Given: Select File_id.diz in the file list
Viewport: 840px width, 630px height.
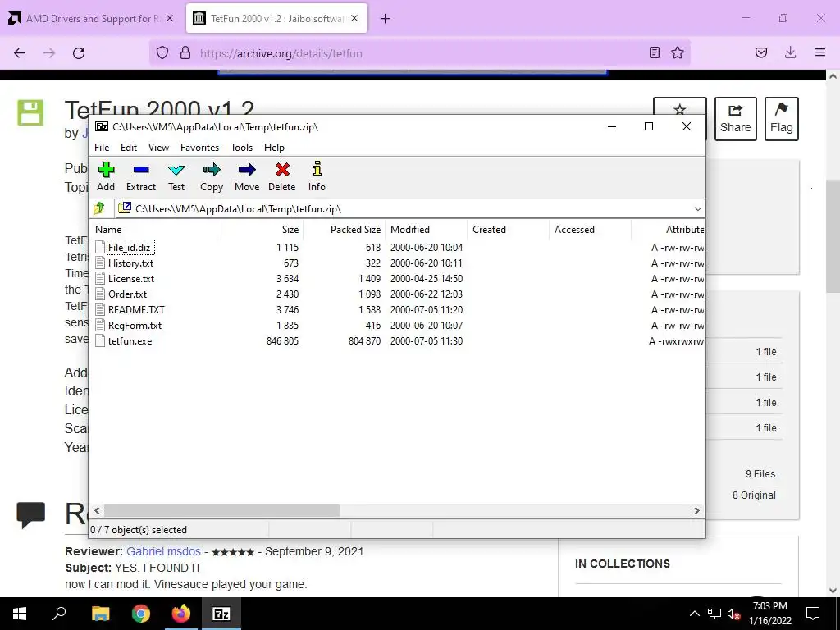Looking at the screenshot, I should point(129,248).
